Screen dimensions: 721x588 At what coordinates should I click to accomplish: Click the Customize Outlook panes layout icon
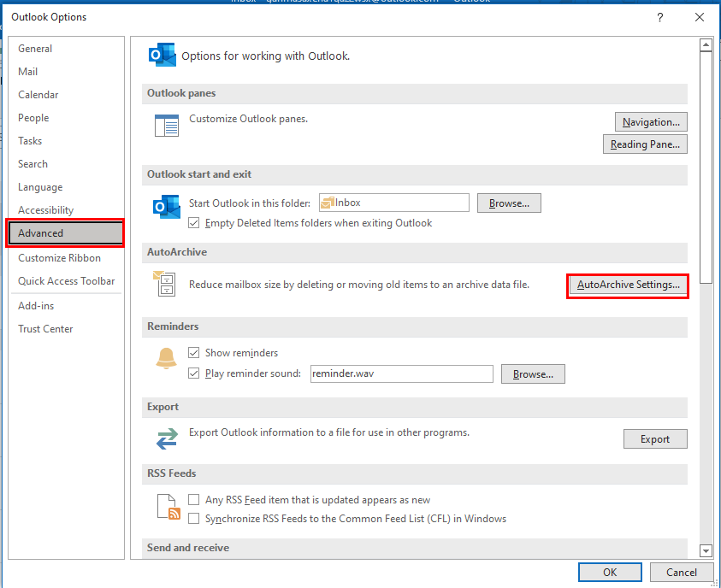pyautogui.click(x=167, y=126)
